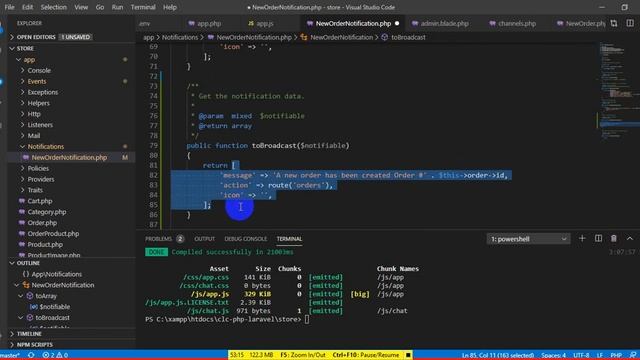Expand Open Editors section

[x=36, y=37]
